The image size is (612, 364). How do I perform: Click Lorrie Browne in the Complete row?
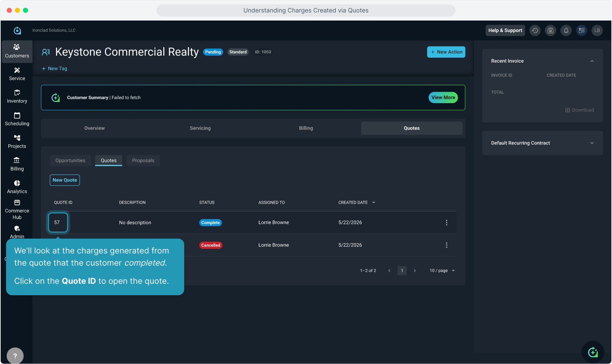(x=274, y=222)
